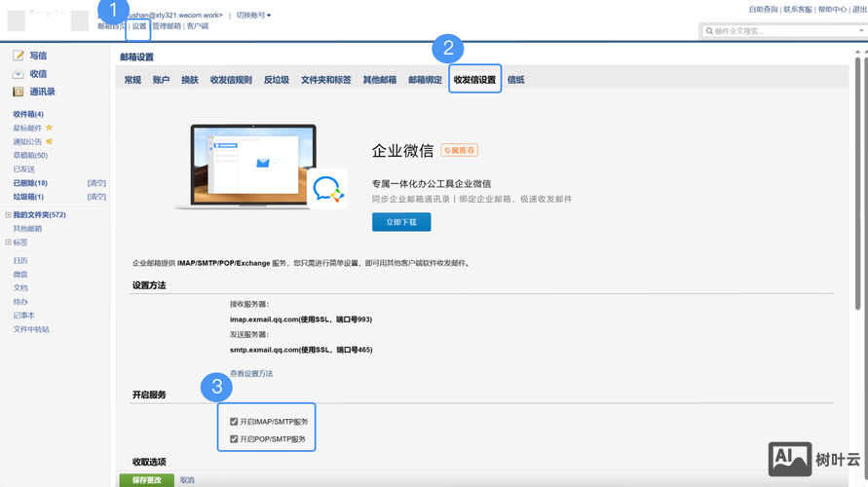
Task: Open the 文档 sidebar item
Action: [20, 287]
